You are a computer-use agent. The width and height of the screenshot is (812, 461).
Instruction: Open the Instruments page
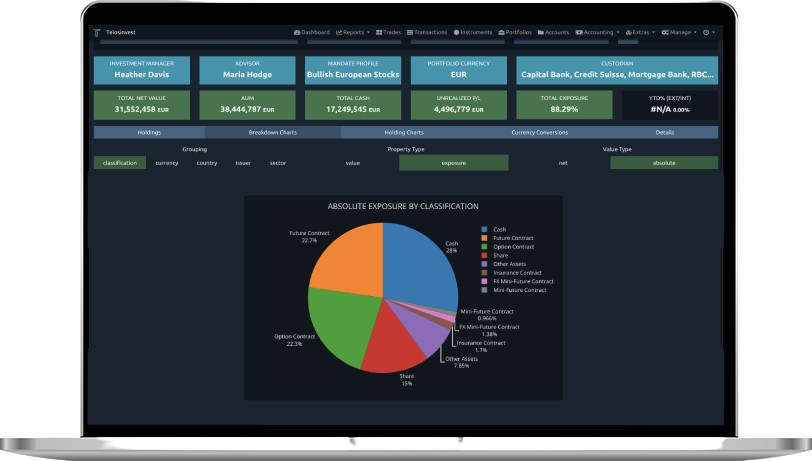(473, 32)
